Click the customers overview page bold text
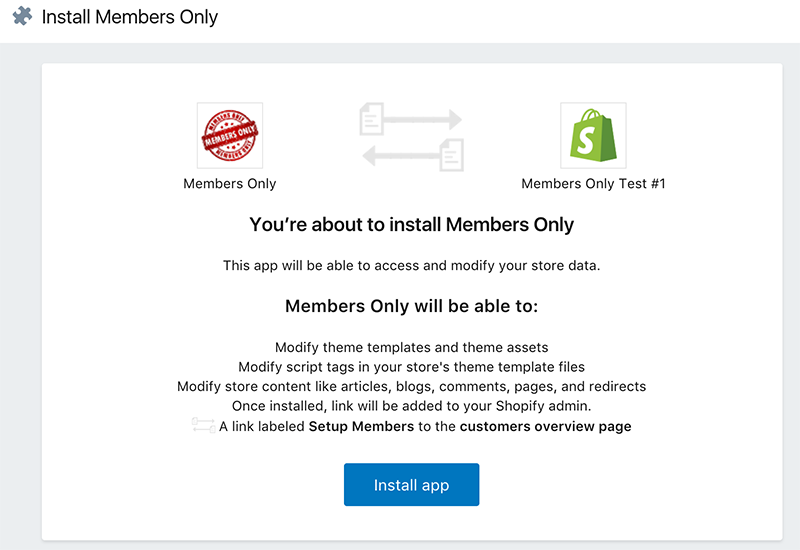 point(545,427)
